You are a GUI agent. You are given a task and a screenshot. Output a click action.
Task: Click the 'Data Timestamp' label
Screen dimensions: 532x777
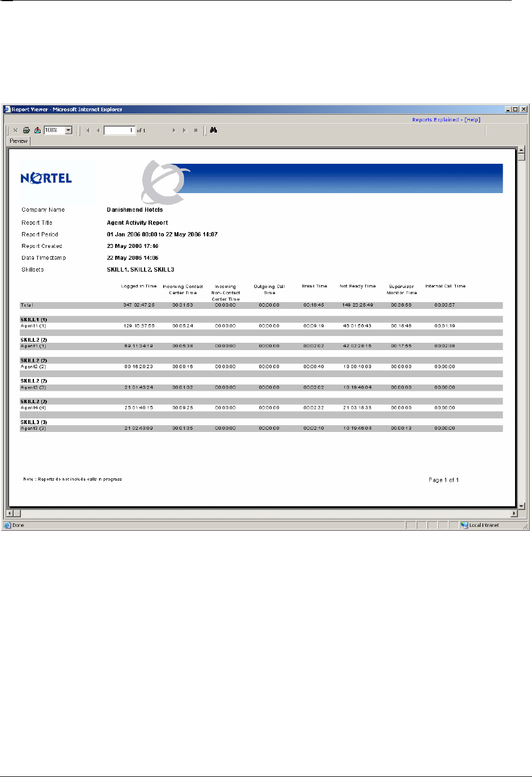(x=43, y=258)
